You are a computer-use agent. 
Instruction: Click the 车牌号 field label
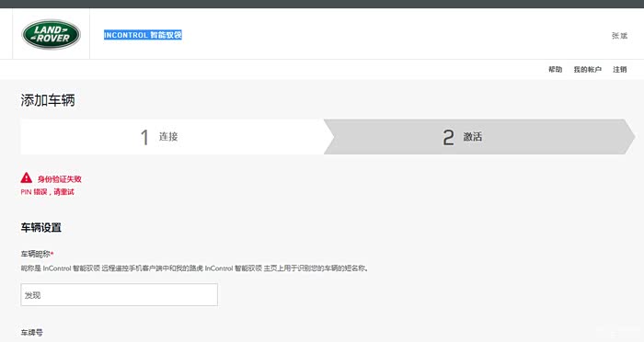point(31,333)
